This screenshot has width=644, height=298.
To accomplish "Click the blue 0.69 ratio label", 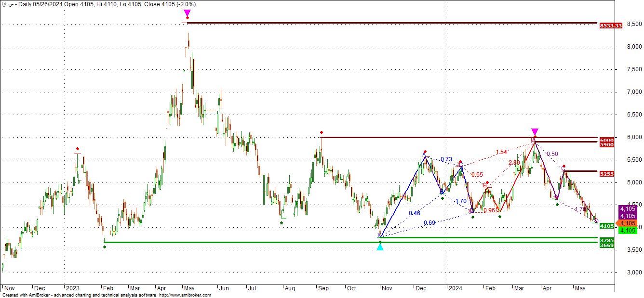I will coord(430,223).
